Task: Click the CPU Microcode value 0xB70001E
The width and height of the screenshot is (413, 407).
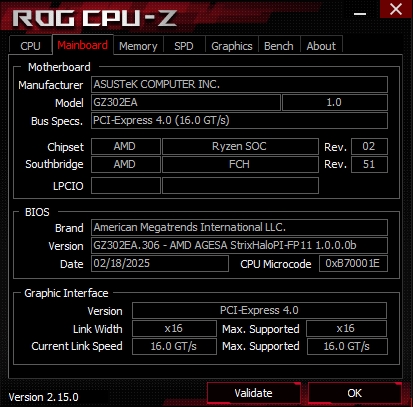Action: coord(353,263)
